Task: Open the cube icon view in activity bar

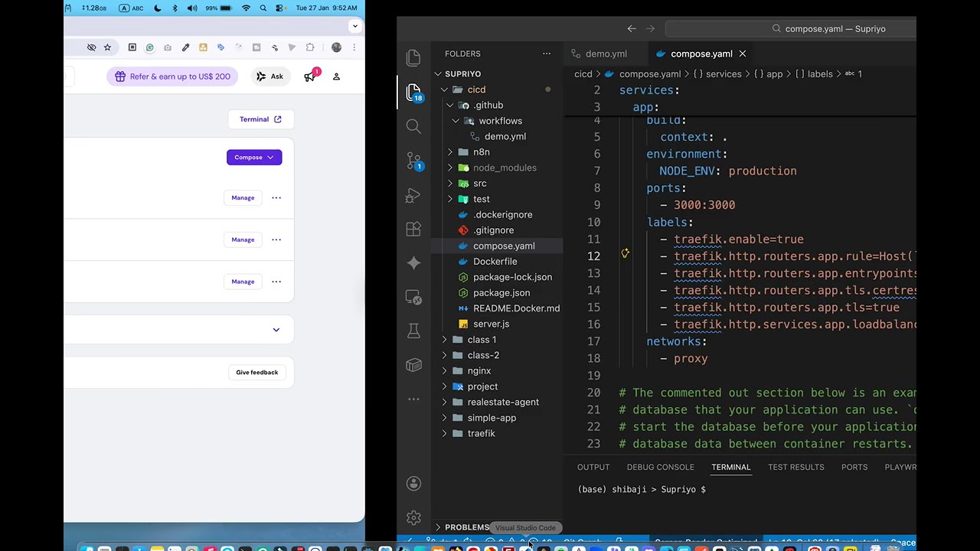Action: coord(413,365)
